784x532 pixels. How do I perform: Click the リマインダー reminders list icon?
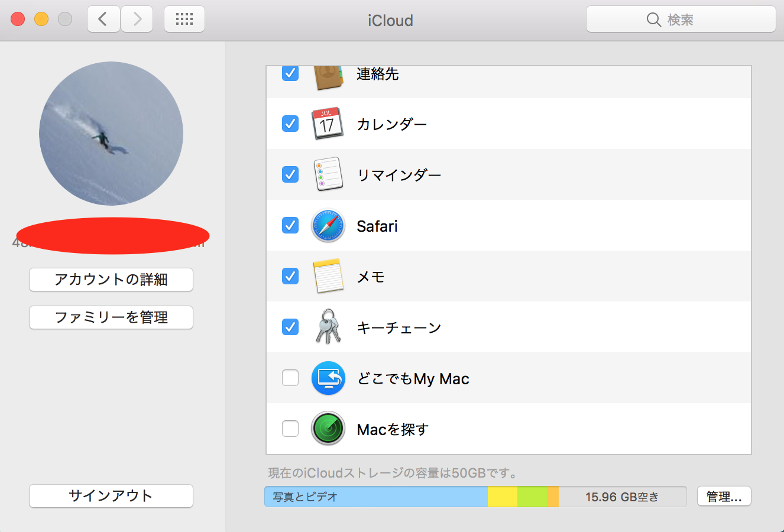click(328, 174)
